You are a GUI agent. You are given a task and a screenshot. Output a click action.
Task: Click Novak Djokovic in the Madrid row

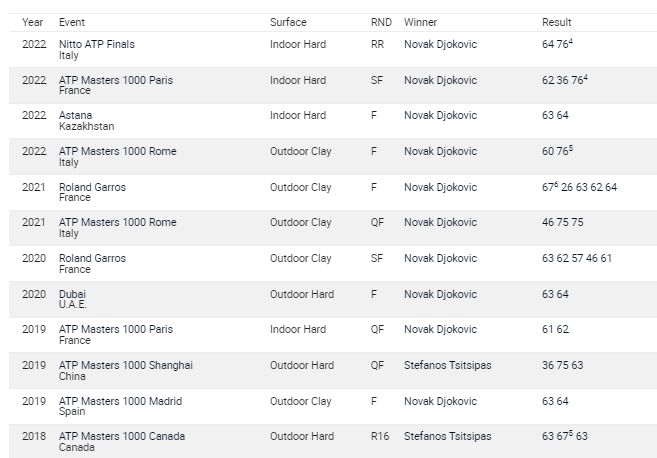point(441,401)
